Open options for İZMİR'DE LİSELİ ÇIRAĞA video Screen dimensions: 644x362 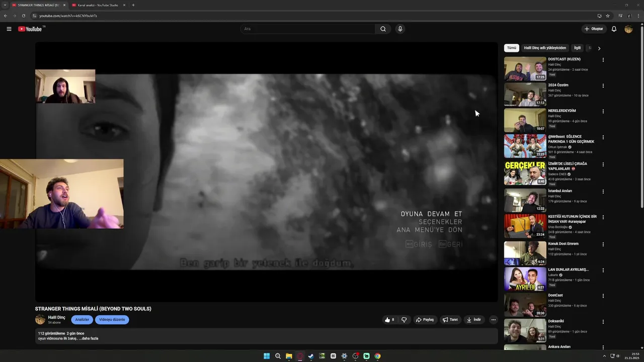point(603,164)
